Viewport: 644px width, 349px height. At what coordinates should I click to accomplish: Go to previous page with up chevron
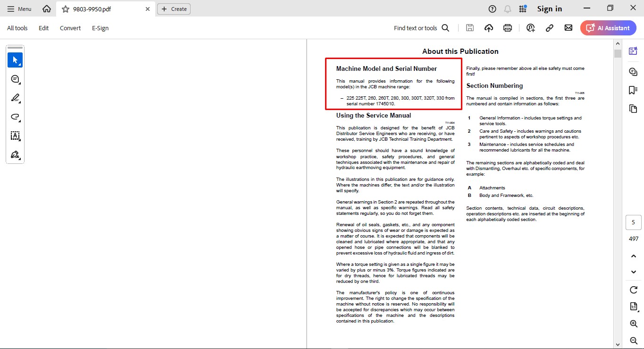tap(634, 256)
